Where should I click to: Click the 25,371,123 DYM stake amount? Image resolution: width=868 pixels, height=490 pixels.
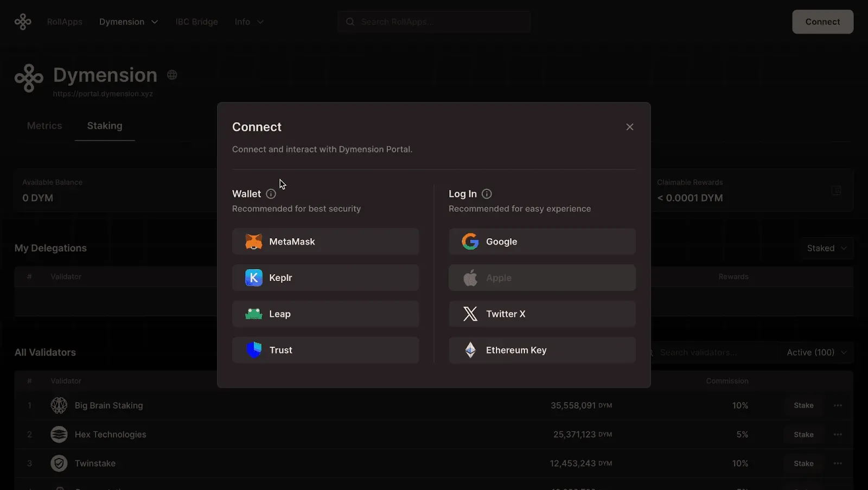tap(583, 434)
